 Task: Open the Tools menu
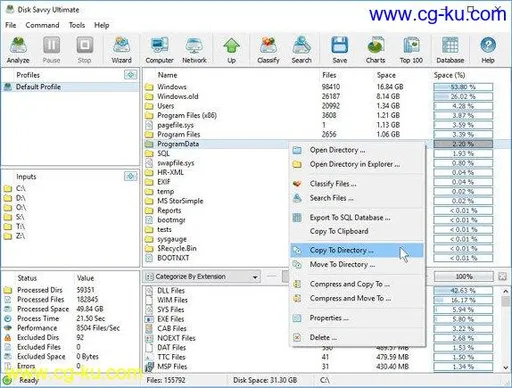point(77,25)
